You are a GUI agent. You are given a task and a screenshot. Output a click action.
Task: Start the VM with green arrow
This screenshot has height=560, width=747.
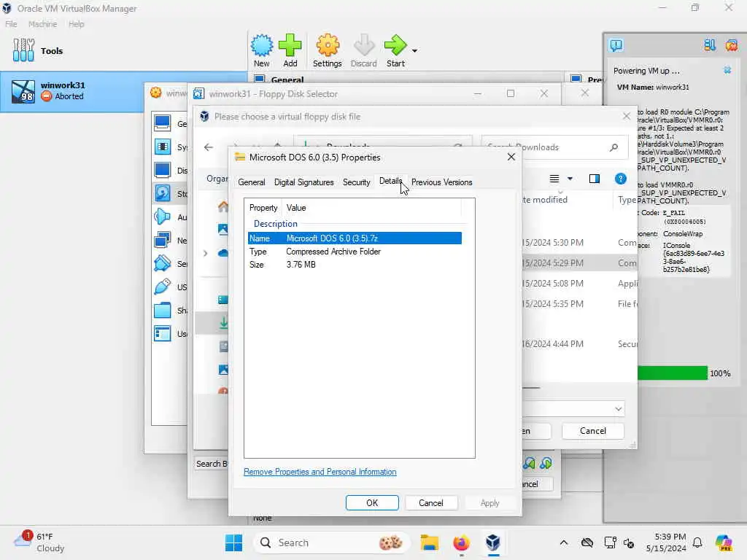(395, 50)
